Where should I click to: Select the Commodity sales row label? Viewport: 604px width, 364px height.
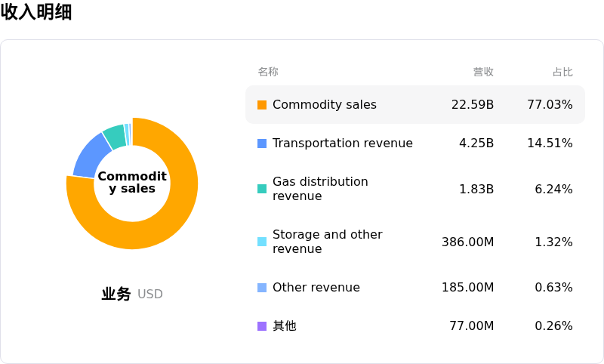click(325, 105)
